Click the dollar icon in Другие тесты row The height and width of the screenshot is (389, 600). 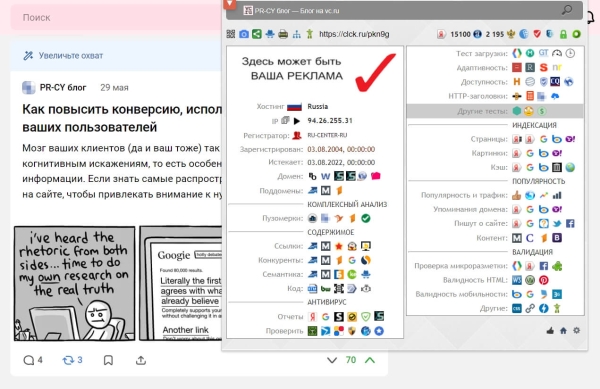541,111
